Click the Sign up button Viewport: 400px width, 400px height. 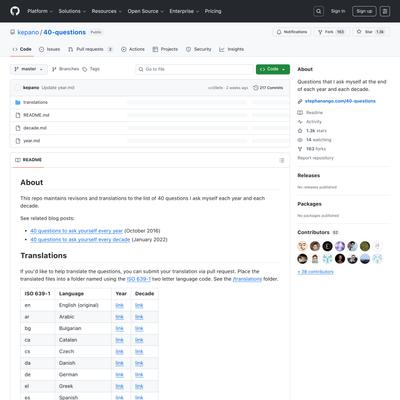pyautogui.click(x=364, y=11)
